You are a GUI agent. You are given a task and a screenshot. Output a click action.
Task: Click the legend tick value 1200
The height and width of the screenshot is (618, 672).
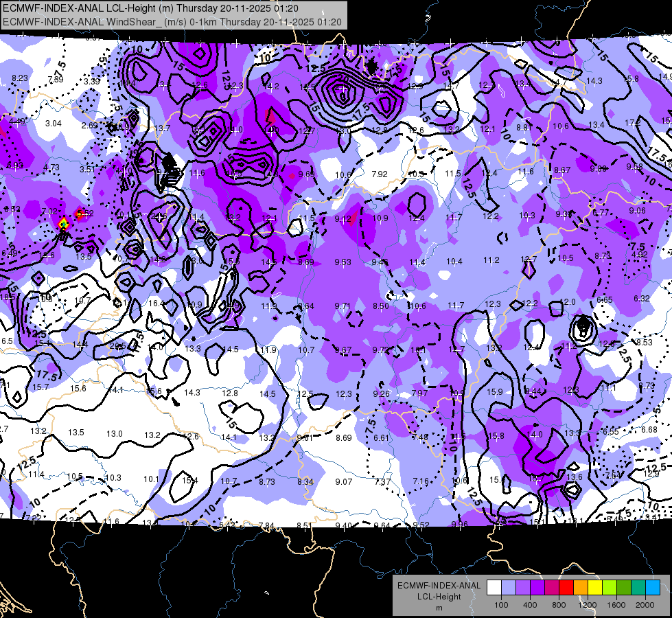[588, 605]
